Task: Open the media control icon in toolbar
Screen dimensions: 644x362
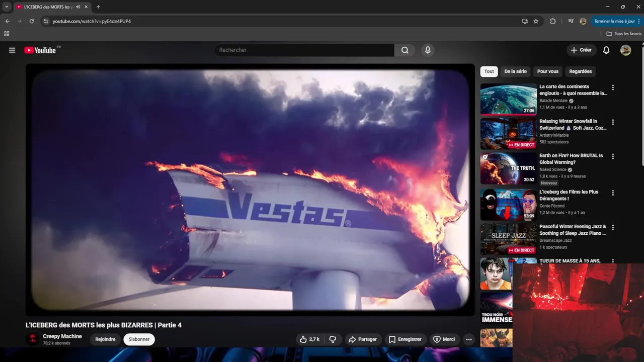Action: [x=571, y=21]
